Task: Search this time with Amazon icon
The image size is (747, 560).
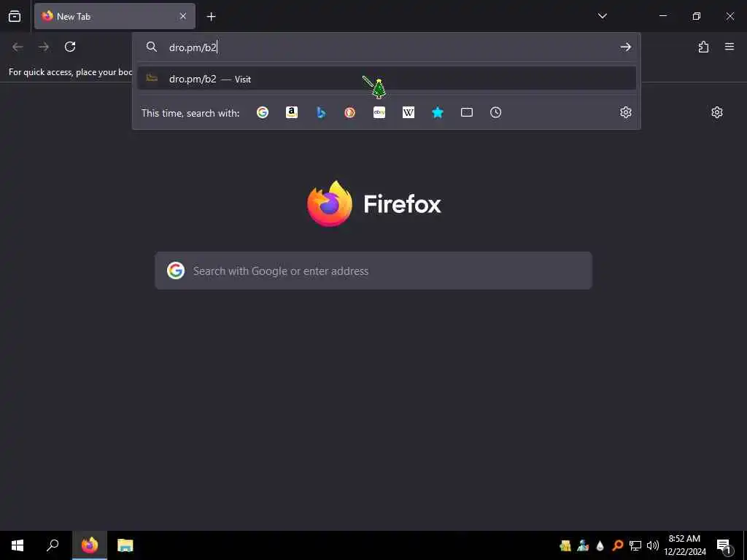Action: 292,112
